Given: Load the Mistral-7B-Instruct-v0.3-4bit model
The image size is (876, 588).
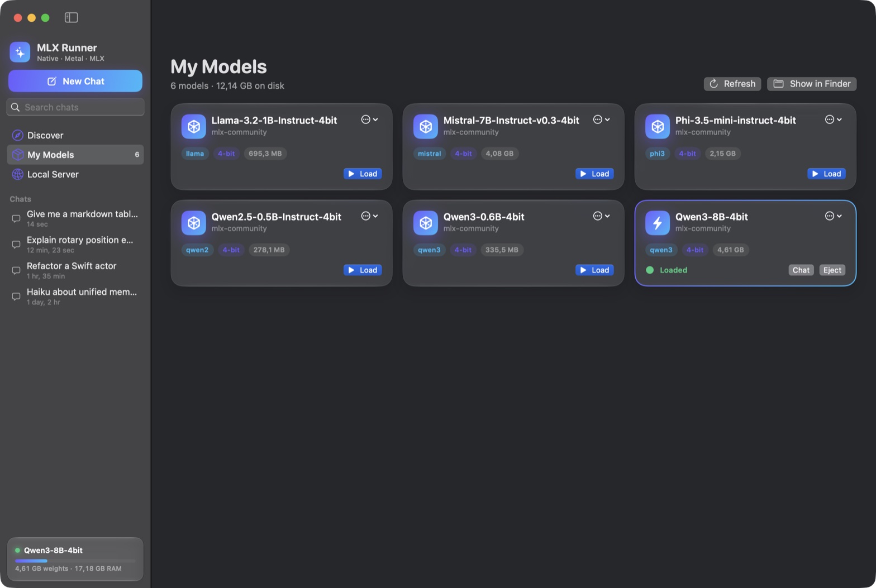Looking at the screenshot, I should click(594, 174).
